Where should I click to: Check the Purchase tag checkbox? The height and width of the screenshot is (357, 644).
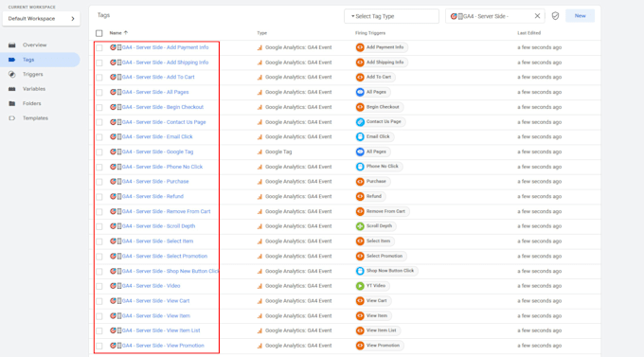tap(99, 182)
